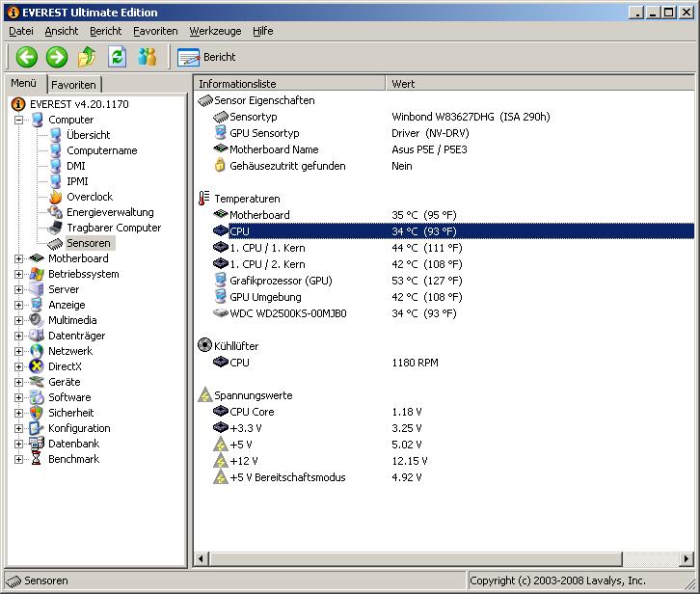The image size is (700, 594).
Task: Click the Betriebssystem Windows flag icon
Action: (37, 274)
